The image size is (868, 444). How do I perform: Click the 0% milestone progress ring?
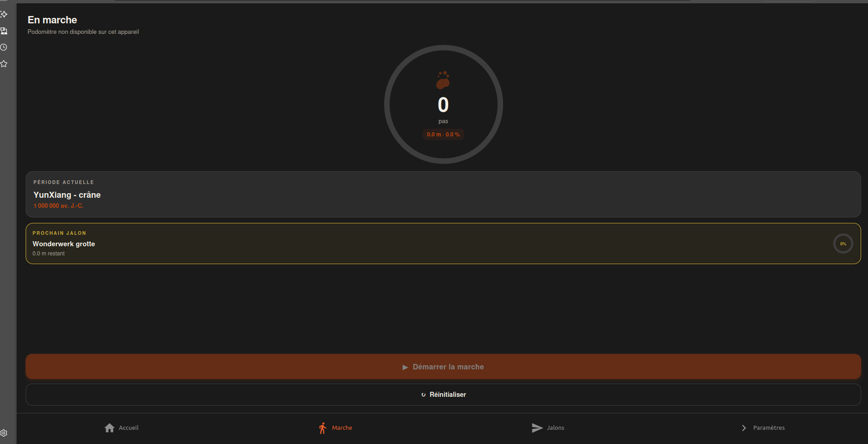(843, 244)
